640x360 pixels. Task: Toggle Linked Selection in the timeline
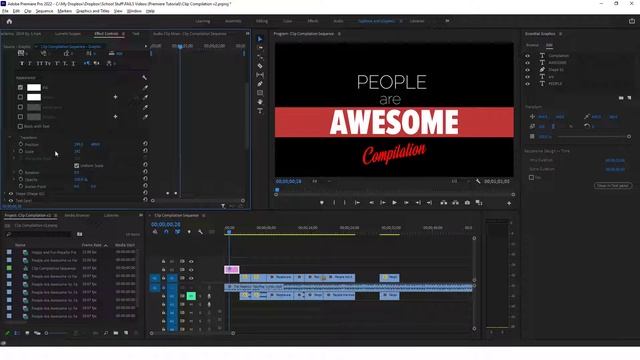pos(178,232)
